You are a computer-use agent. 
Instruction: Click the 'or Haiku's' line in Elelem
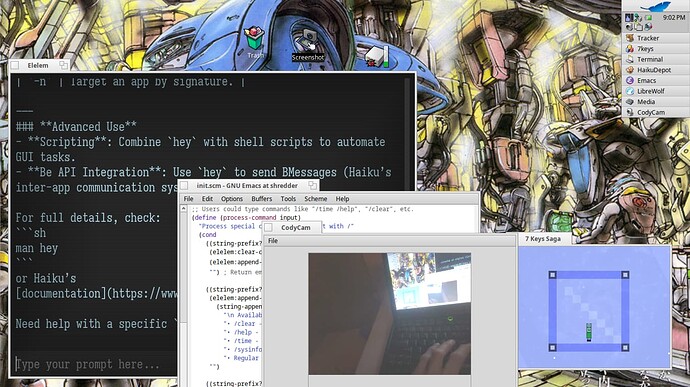click(46, 278)
